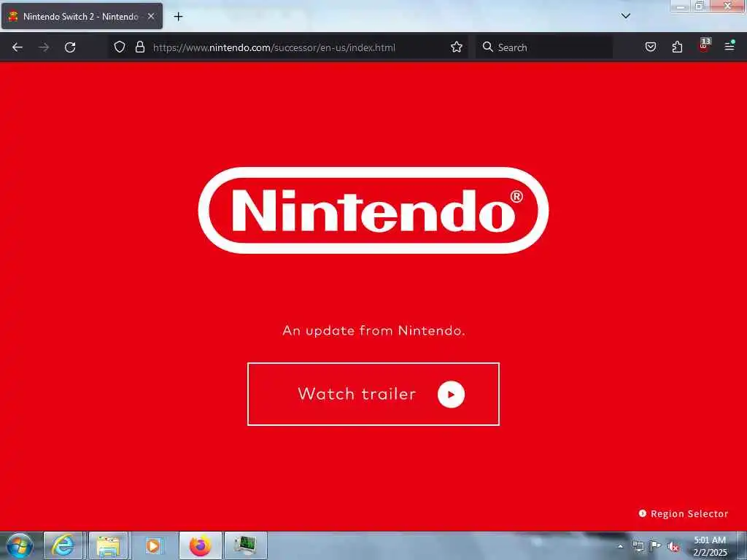
Task: Open Windows Media Player taskbar icon
Action: [x=153, y=545]
